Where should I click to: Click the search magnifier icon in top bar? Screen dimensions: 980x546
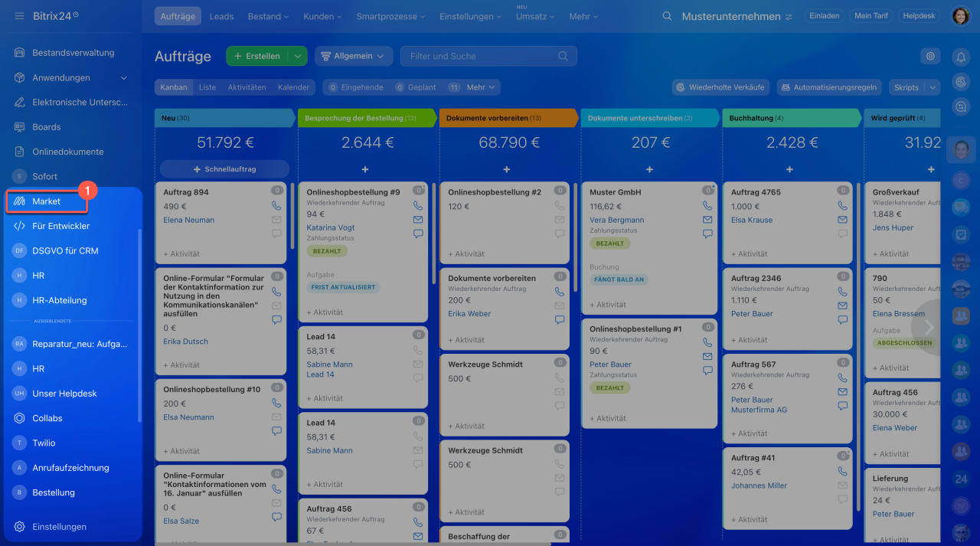[668, 16]
